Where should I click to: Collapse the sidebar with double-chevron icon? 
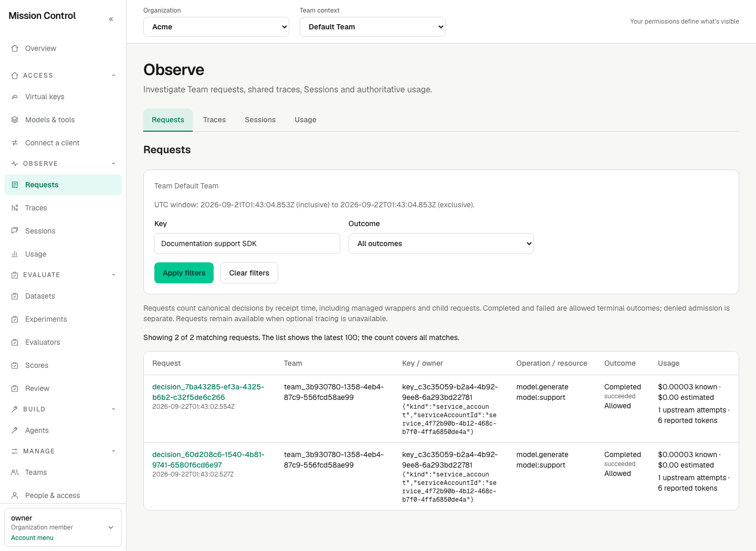[111, 19]
